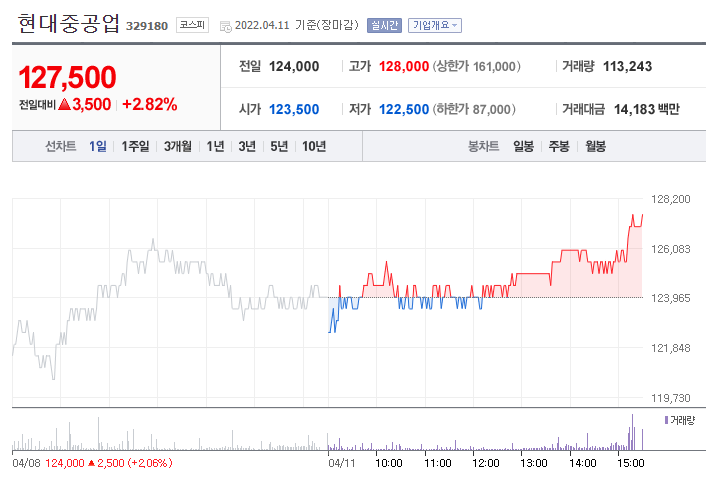Screen dimensions: 706x479
Task: Open the 기업개요 dropdown
Action: tap(435, 25)
